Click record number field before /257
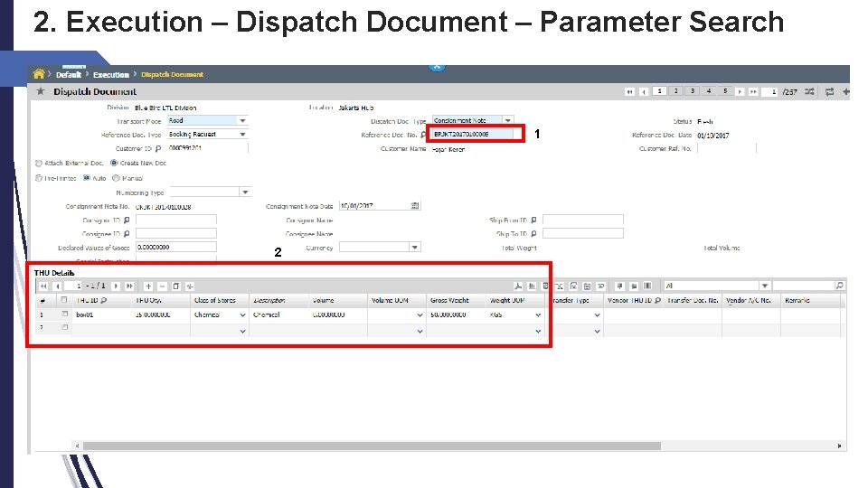 pos(770,92)
